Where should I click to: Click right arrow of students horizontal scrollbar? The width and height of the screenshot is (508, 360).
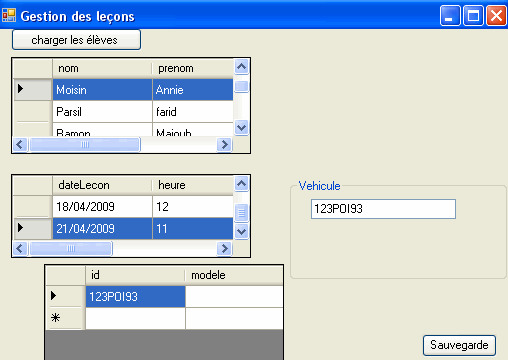(x=224, y=145)
